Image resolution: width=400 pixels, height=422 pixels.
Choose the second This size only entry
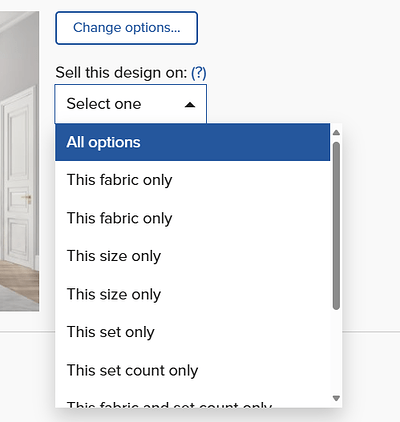click(x=193, y=294)
